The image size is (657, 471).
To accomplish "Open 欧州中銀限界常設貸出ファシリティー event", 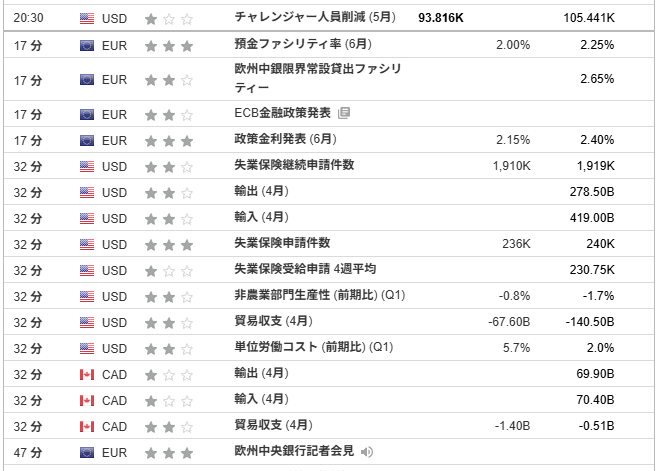I will point(318,78).
